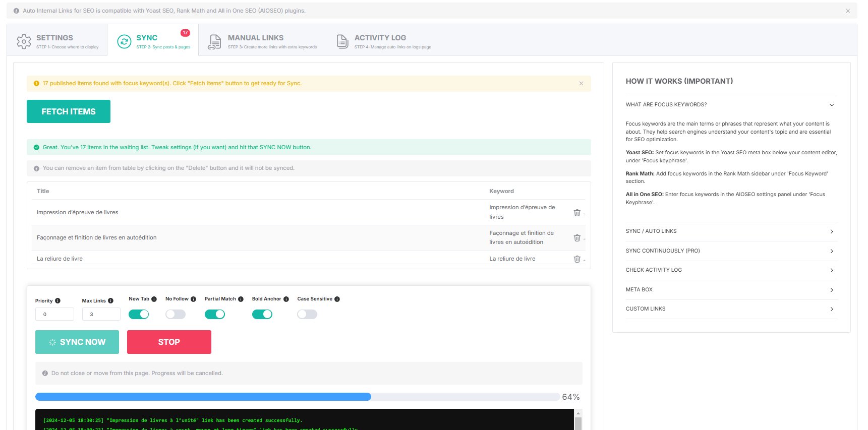Click the Partial Match info icon
Viewport: 868px width, 430px height.
[x=241, y=299]
